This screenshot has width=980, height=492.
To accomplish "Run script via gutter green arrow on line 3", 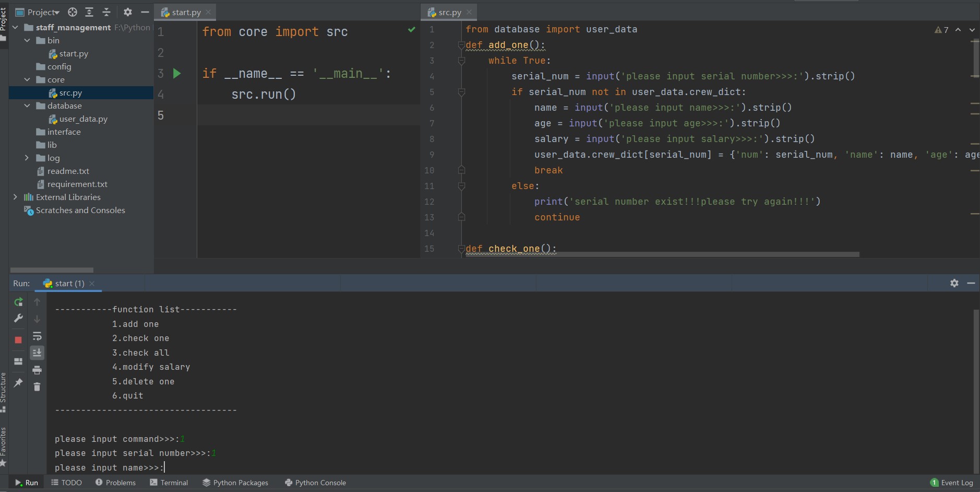I will (177, 74).
